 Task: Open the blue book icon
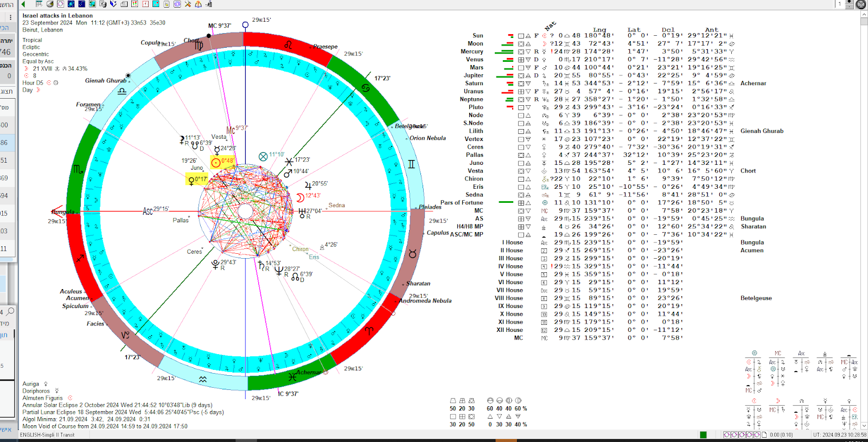point(113,4)
